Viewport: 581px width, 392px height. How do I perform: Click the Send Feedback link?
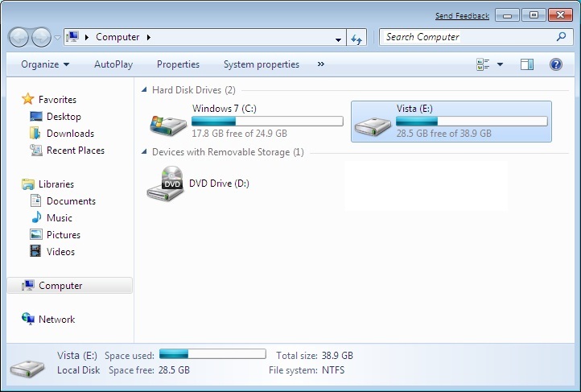pos(462,16)
